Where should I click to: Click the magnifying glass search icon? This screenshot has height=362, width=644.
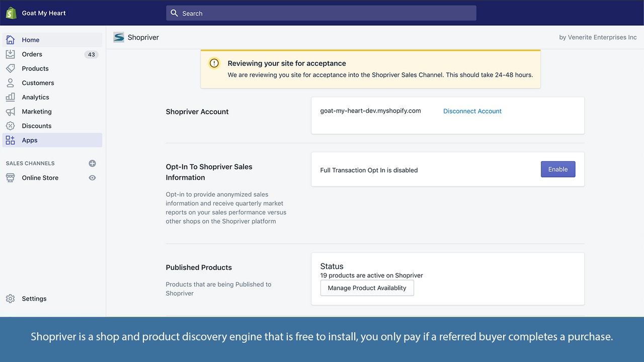pyautogui.click(x=174, y=13)
